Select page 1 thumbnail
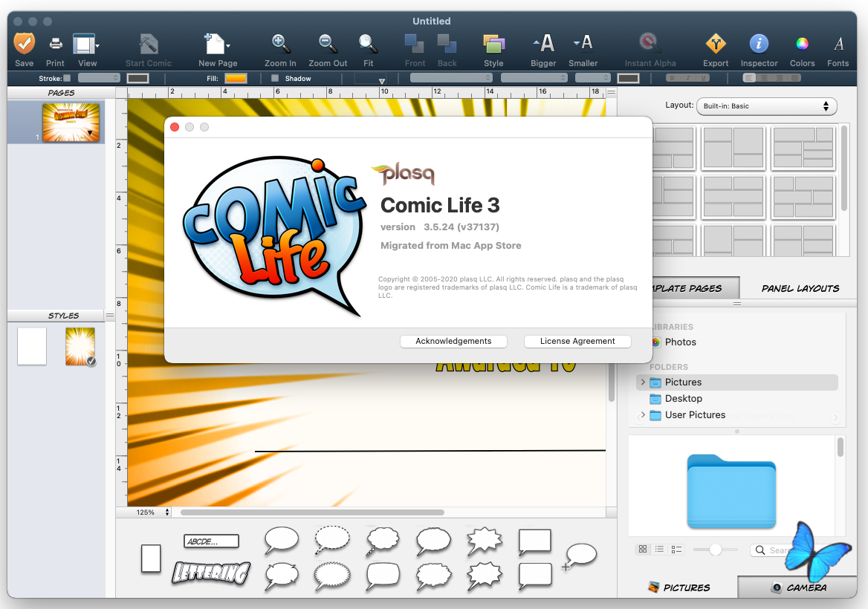Screen dimensions: 868x609 pos(71,123)
